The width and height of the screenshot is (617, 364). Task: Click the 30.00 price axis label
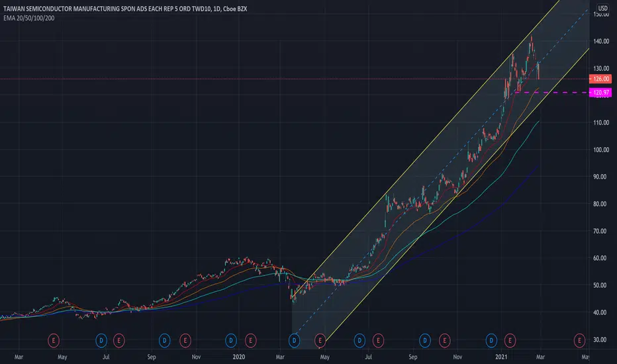point(601,340)
